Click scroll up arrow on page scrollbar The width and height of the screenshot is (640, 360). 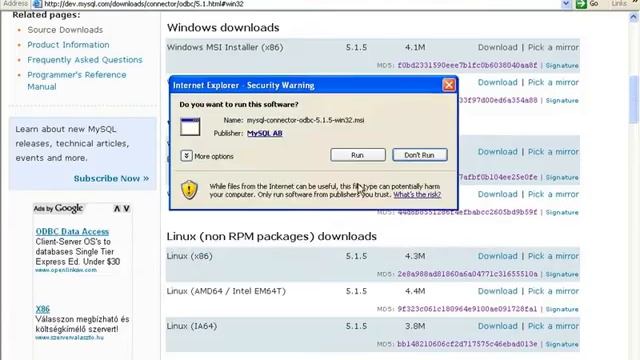point(633,17)
